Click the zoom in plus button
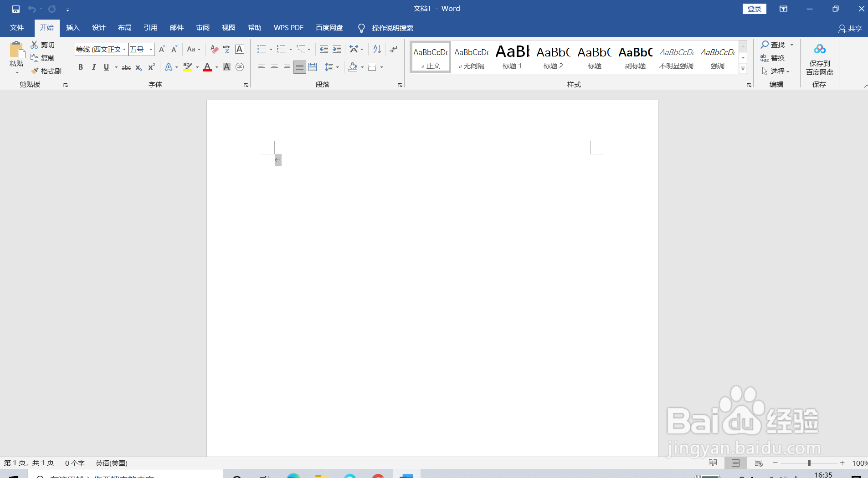Image resolution: width=868 pixels, height=478 pixels. point(842,463)
